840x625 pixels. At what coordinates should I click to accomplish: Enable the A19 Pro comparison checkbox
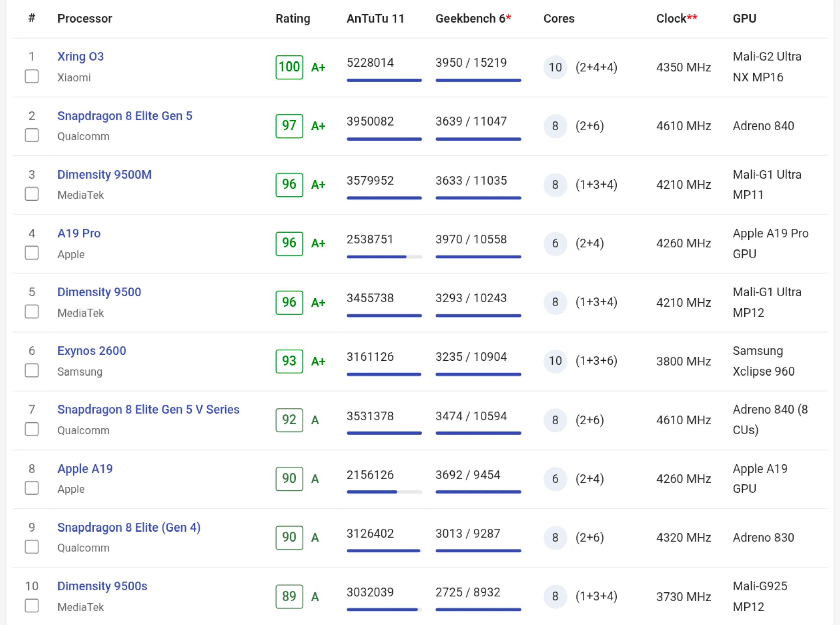point(32,253)
